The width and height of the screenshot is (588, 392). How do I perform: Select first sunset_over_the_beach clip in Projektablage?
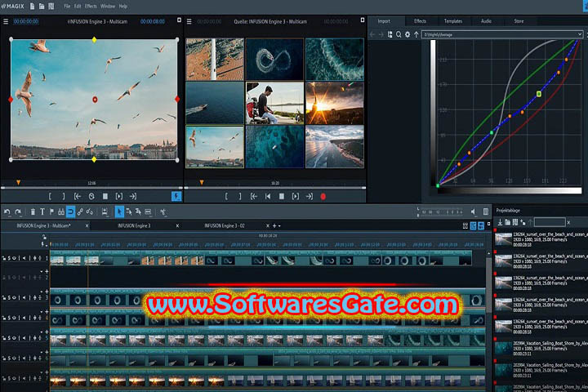(541, 239)
